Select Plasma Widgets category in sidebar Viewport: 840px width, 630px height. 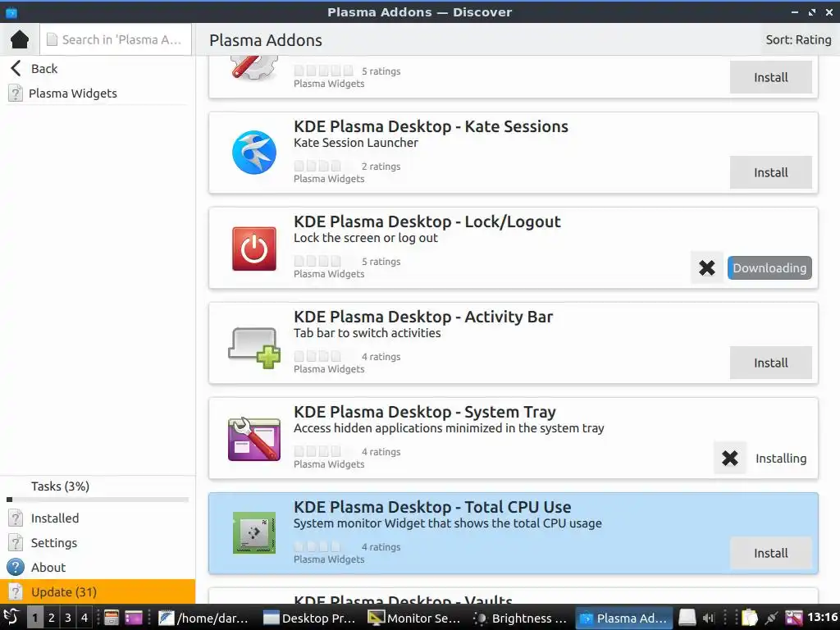coord(98,94)
